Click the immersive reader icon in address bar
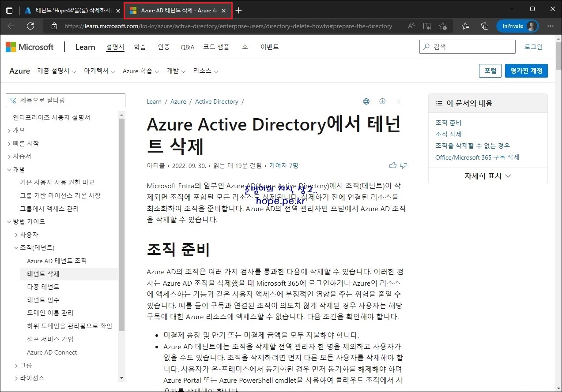The width and height of the screenshot is (562, 392). point(426,26)
